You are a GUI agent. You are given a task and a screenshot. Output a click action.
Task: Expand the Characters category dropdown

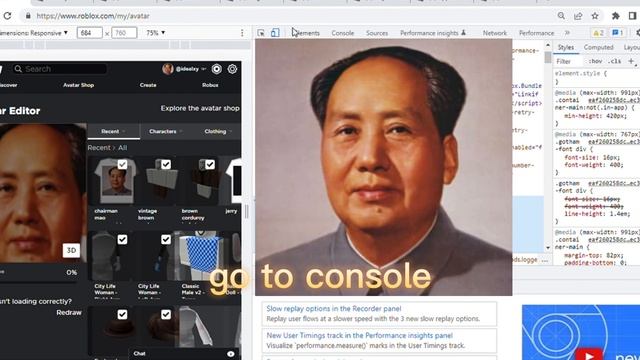pos(166,131)
